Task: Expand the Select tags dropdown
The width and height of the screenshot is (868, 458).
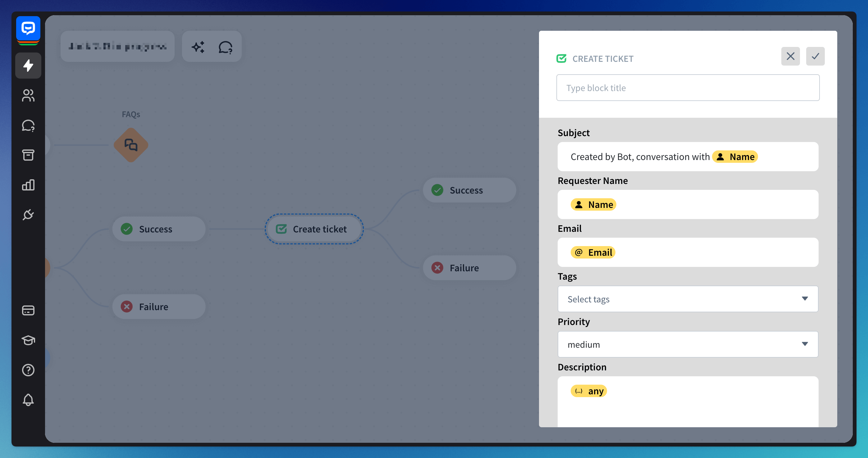Action: click(x=688, y=299)
